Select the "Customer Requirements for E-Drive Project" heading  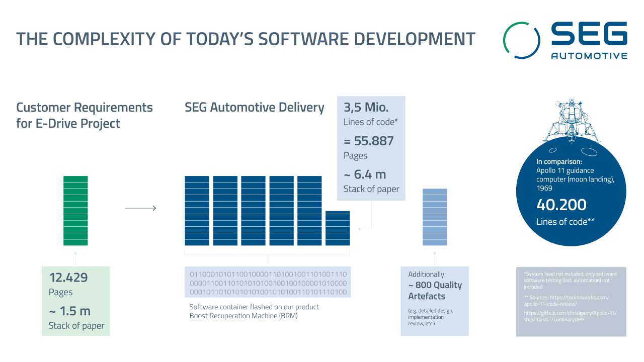[x=85, y=115]
